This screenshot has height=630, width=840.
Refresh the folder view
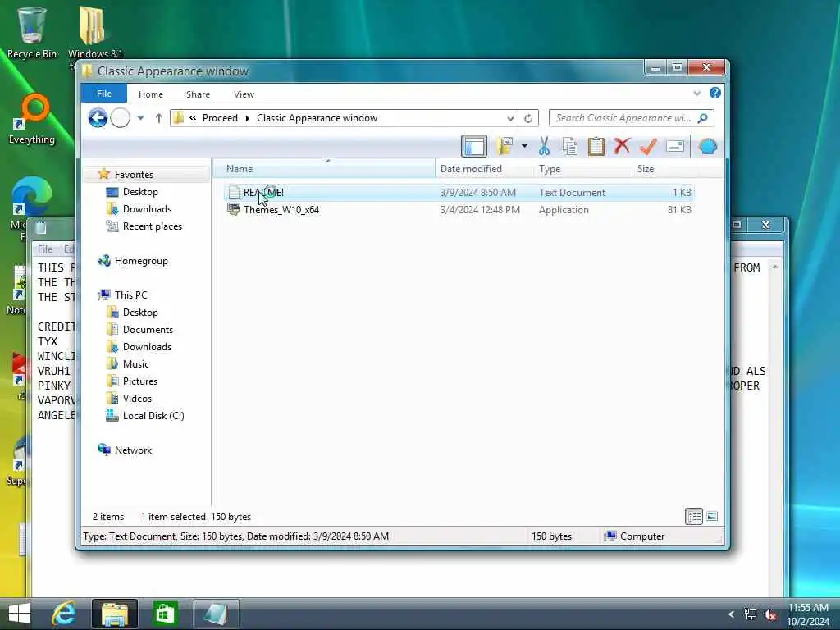pyautogui.click(x=528, y=118)
